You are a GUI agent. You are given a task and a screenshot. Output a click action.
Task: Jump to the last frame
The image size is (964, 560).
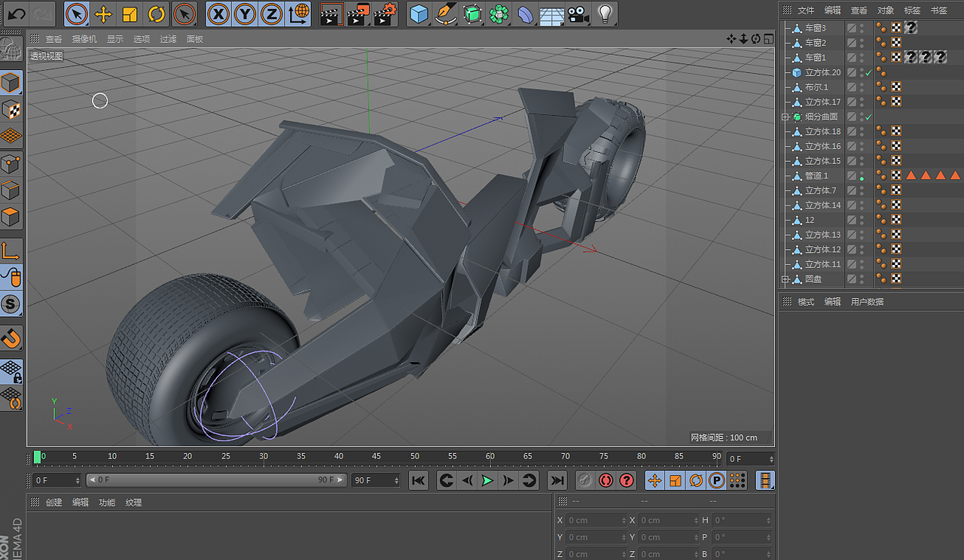557,480
